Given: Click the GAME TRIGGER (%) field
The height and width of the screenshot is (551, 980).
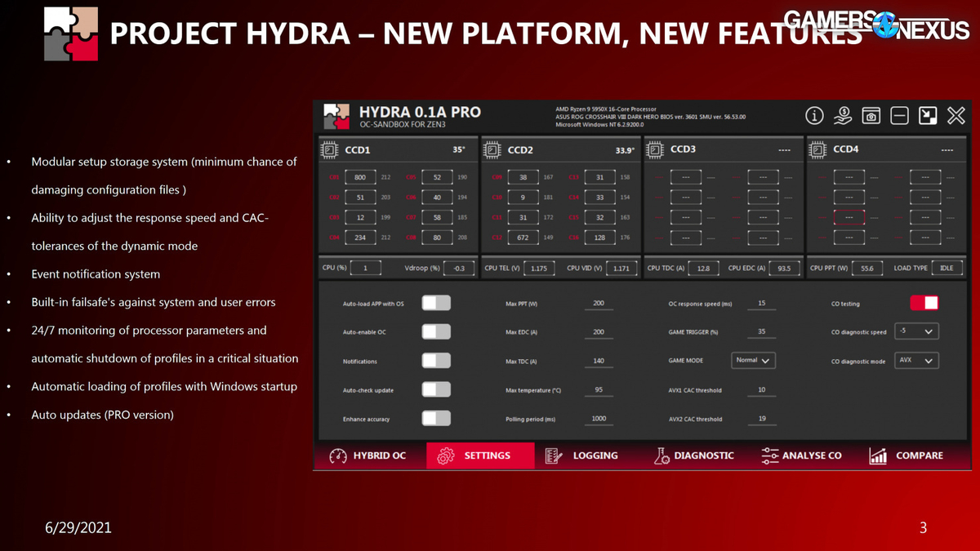Looking at the screenshot, I should [762, 332].
